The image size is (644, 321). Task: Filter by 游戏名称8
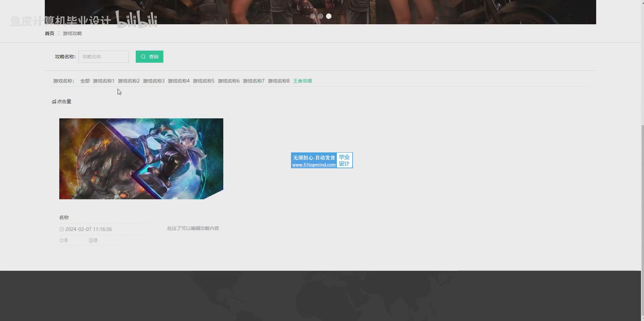coord(279,81)
